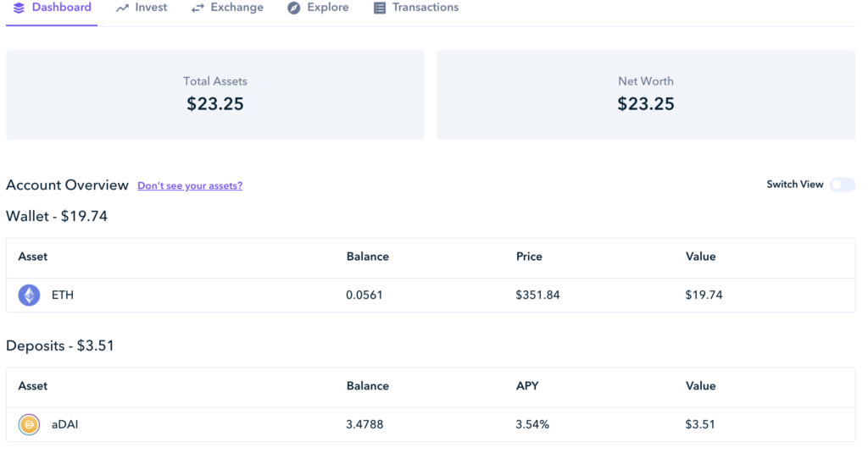Image resolution: width=868 pixels, height=453 pixels.
Task: Click the "Deposits - $3.51" heading
Action: click(x=60, y=345)
